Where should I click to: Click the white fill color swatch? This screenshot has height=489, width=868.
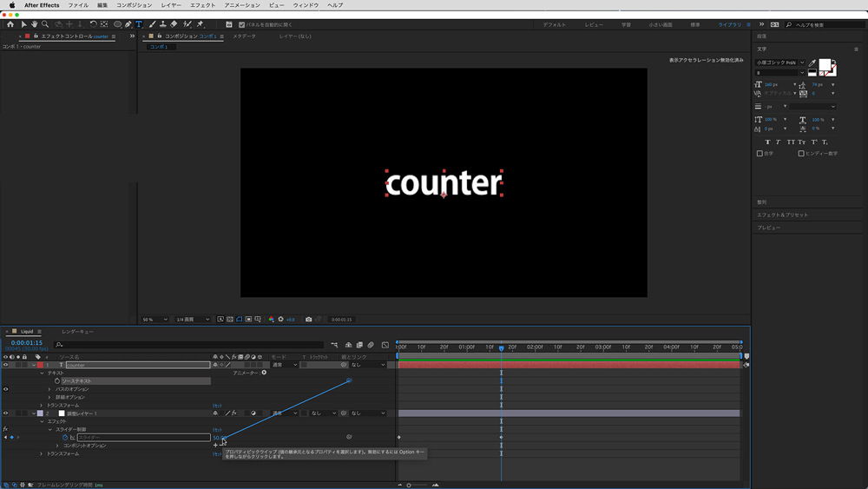pyautogui.click(x=825, y=66)
